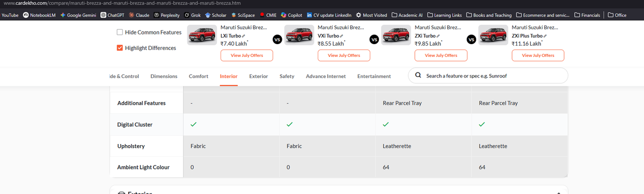
Task: Open the Learning Links bookmarks folder
Action: pos(444,15)
